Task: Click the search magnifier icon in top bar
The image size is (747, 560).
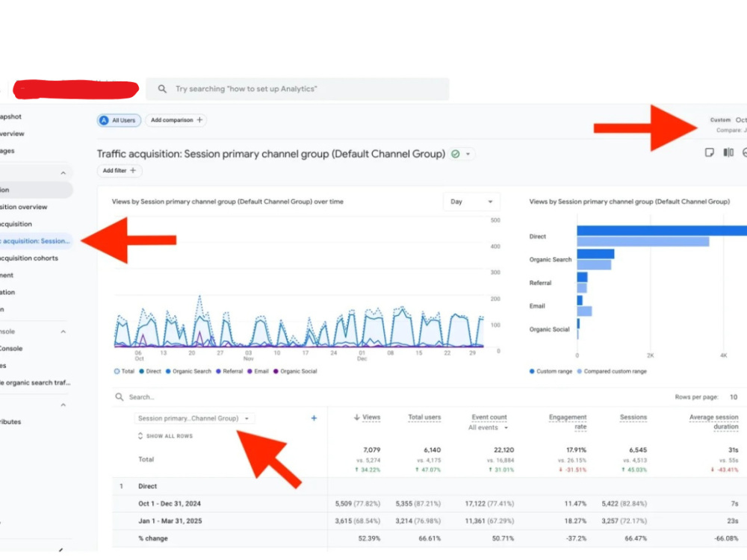Action: (162, 89)
